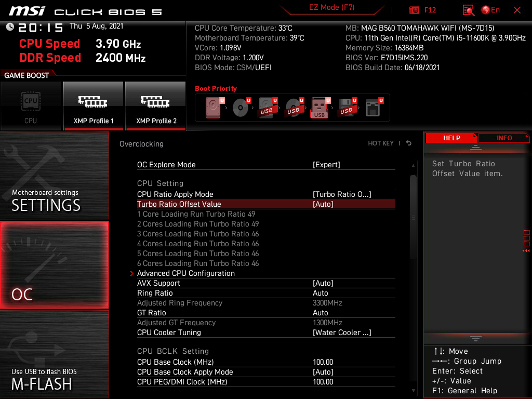Image resolution: width=532 pixels, height=399 pixels.
Task: Switch to EZ Mode (F7)
Action: pyautogui.click(x=332, y=7)
